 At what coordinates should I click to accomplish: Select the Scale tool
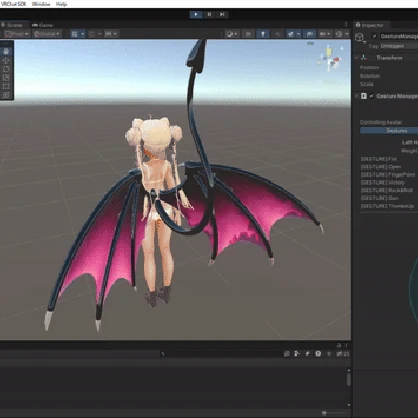pyautogui.click(x=6, y=78)
